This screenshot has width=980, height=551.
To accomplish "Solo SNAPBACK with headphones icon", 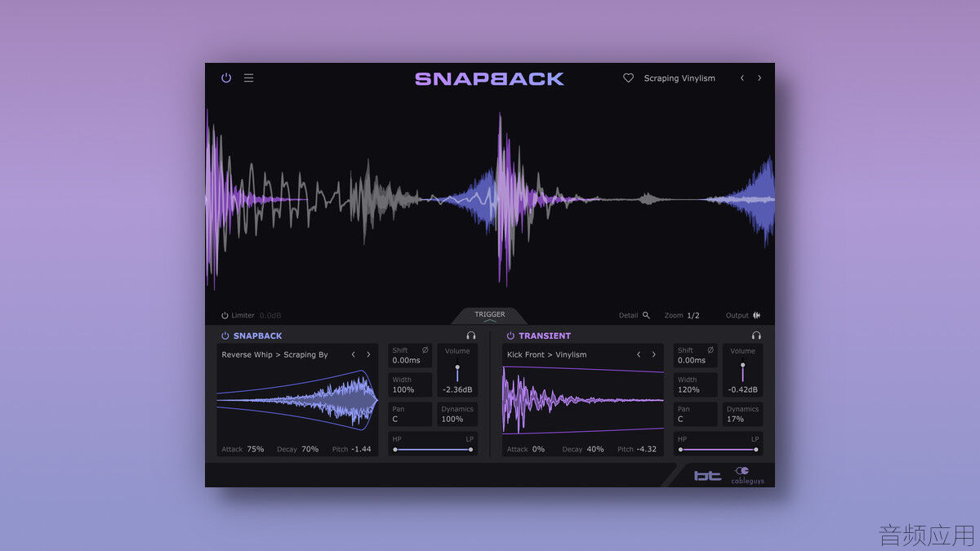I will [x=470, y=335].
